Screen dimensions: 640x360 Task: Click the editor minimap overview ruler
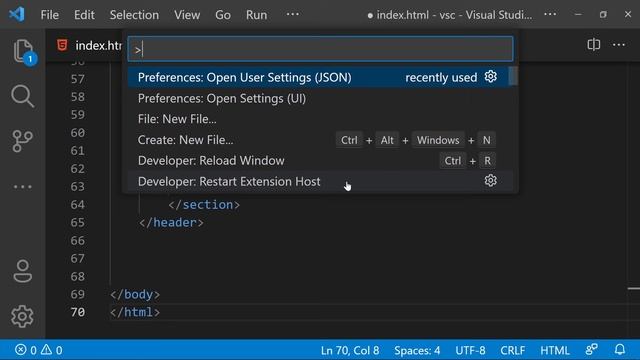[633, 200]
